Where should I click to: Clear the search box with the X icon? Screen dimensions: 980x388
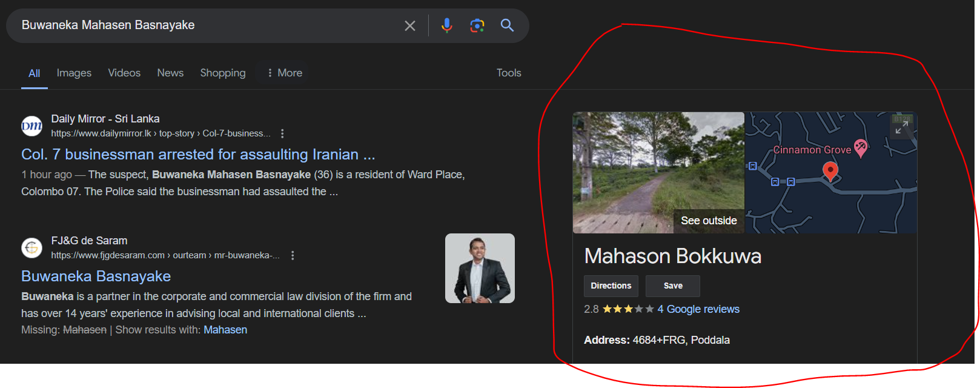(410, 25)
